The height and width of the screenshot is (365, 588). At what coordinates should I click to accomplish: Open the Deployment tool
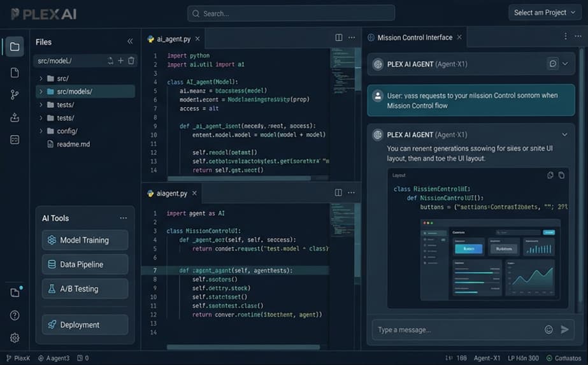tap(85, 325)
